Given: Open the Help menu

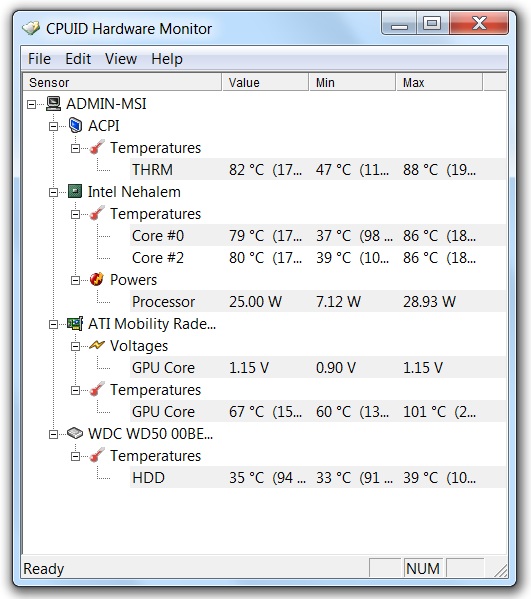Looking at the screenshot, I should (x=167, y=59).
